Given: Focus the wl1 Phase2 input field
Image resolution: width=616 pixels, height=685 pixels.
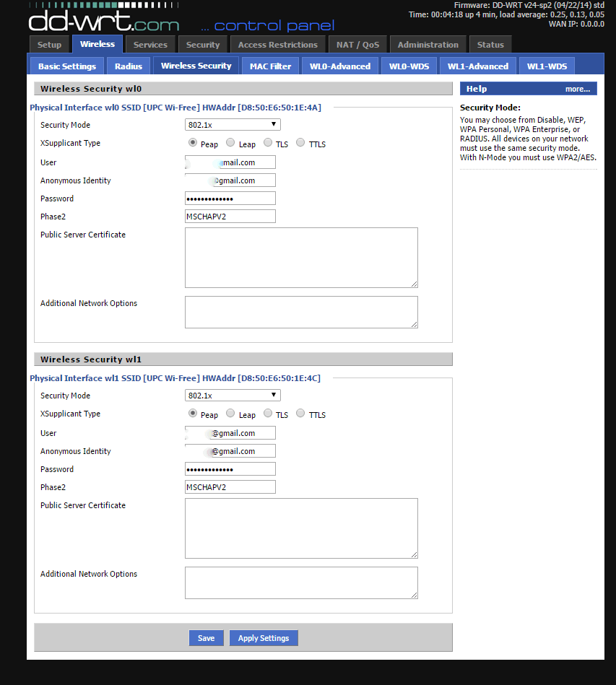Looking at the screenshot, I should [230, 487].
